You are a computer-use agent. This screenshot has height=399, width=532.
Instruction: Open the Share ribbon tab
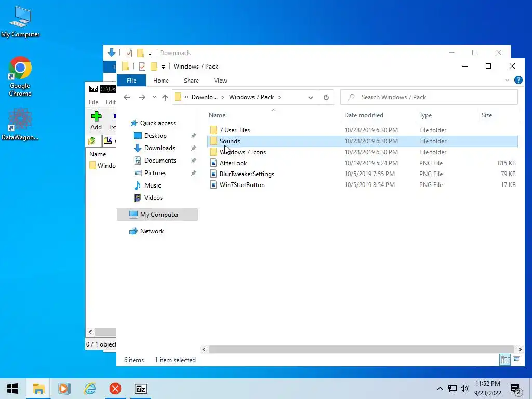point(191,81)
